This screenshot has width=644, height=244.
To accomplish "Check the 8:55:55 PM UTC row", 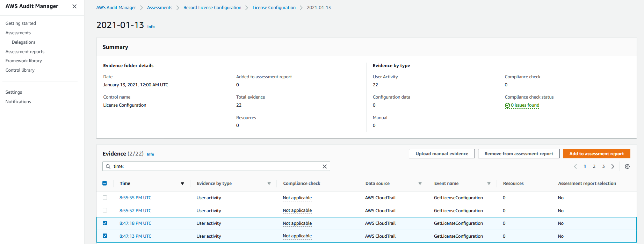I will pyautogui.click(x=105, y=198).
